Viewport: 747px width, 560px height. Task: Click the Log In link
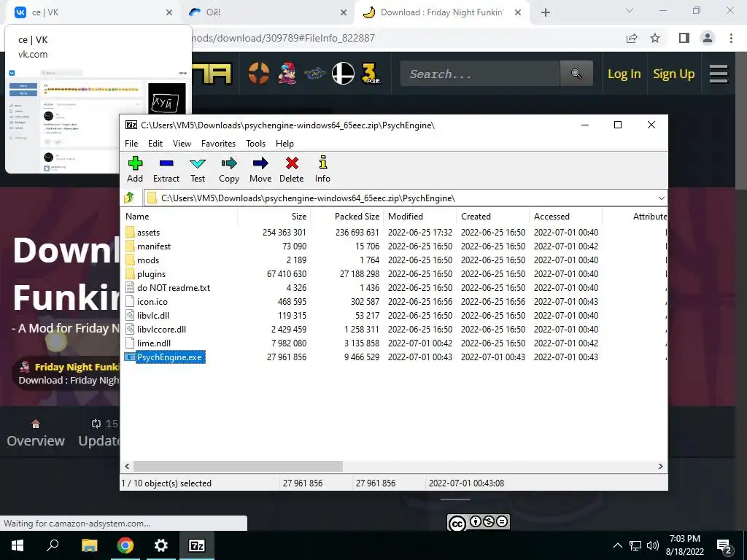coord(624,74)
